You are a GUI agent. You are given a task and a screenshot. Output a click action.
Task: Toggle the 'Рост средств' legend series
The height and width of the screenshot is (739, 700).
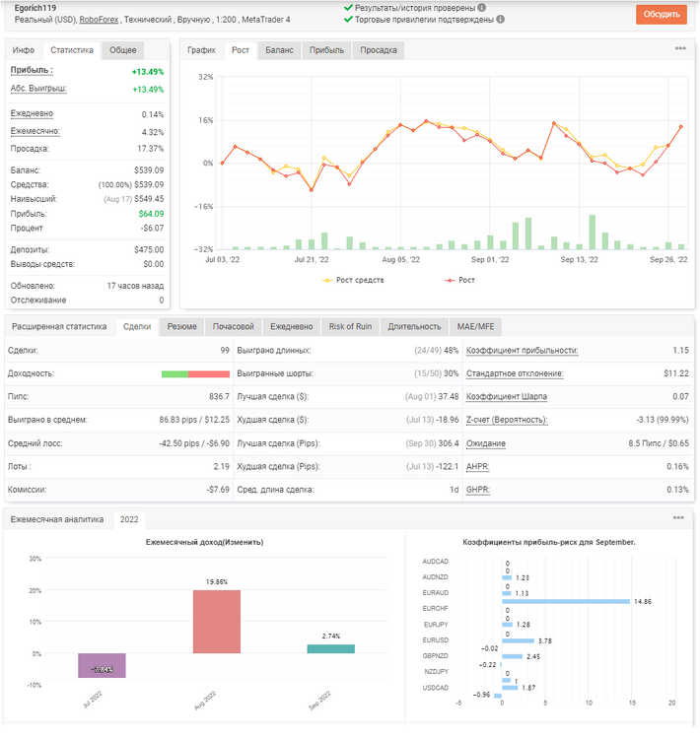tap(353, 280)
